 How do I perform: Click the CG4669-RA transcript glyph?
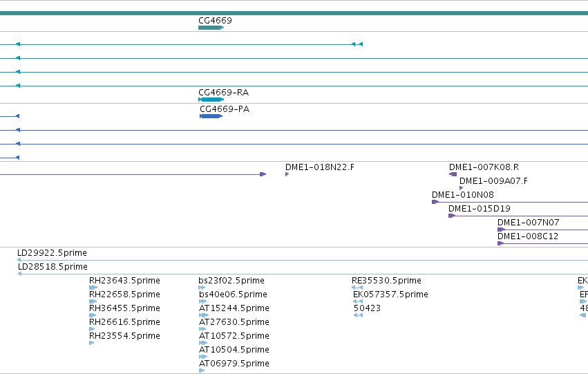click(211, 100)
